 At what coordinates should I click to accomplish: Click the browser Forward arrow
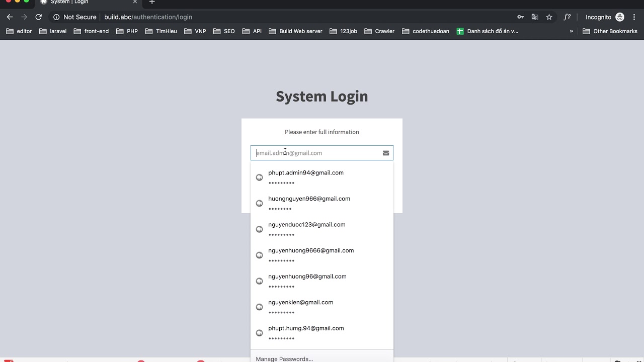tap(24, 17)
